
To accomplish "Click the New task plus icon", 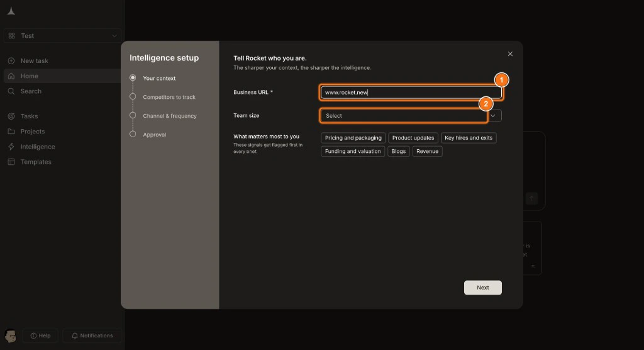I will point(11,61).
